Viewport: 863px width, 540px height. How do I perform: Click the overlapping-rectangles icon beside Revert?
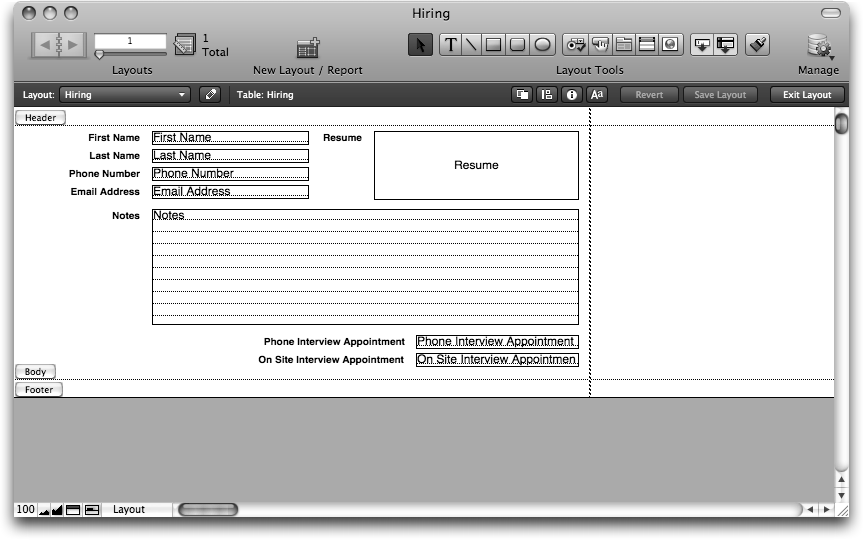[x=522, y=95]
